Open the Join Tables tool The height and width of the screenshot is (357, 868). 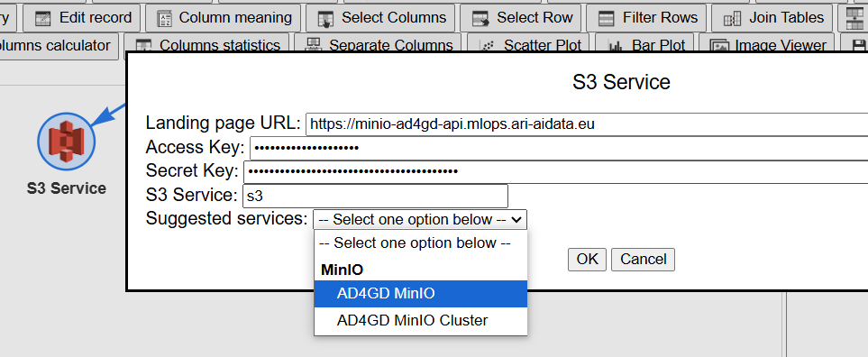[x=772, y=18]
